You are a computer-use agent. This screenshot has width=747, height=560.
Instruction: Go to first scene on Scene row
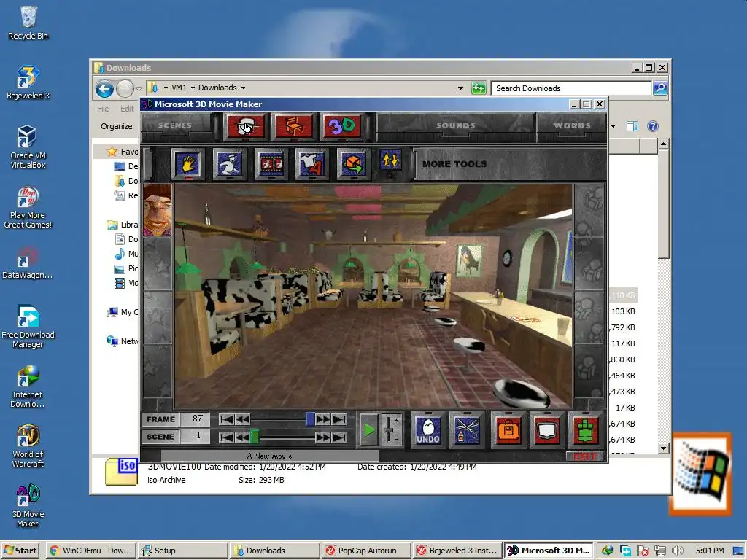(226, 437)
